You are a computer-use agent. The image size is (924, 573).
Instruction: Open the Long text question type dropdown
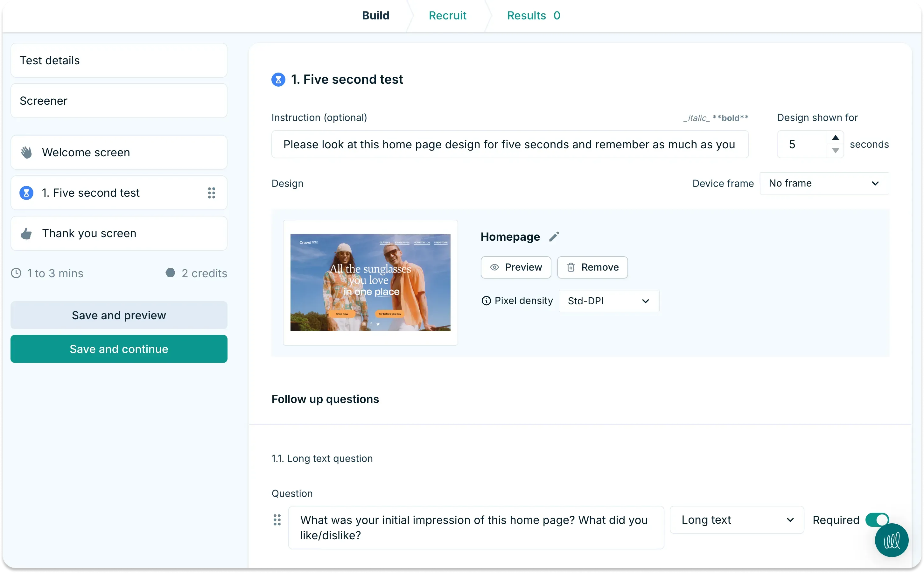coord(736,520)
